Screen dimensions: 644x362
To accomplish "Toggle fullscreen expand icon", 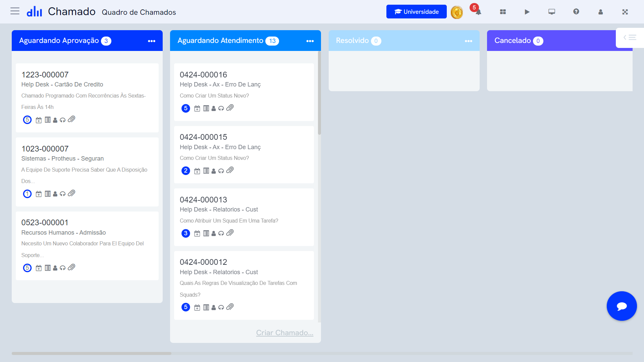I will [625, 12].
